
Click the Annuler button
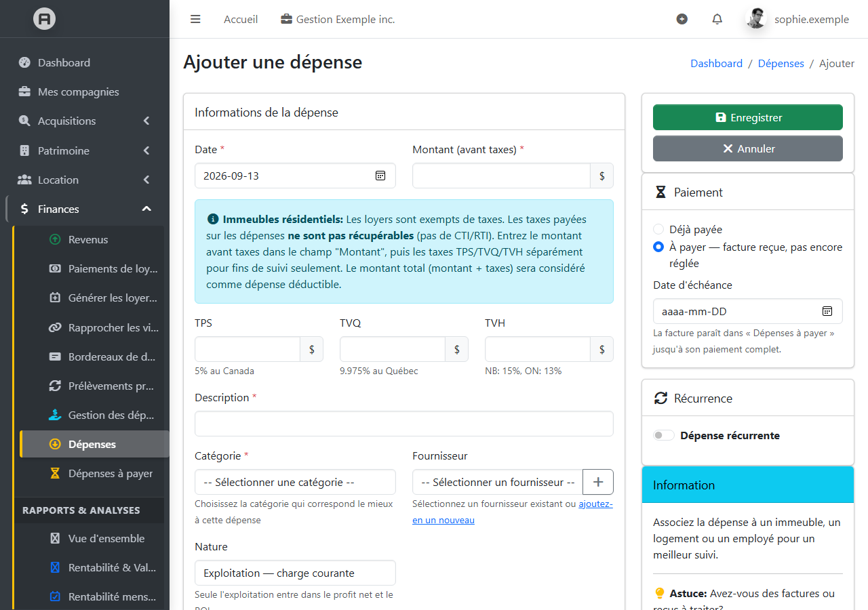[x=748, y=148]
